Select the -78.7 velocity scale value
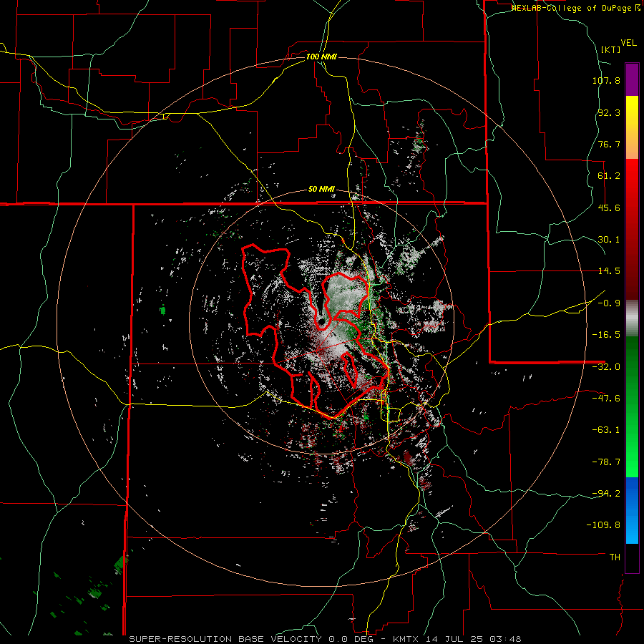 coord(606,462)
